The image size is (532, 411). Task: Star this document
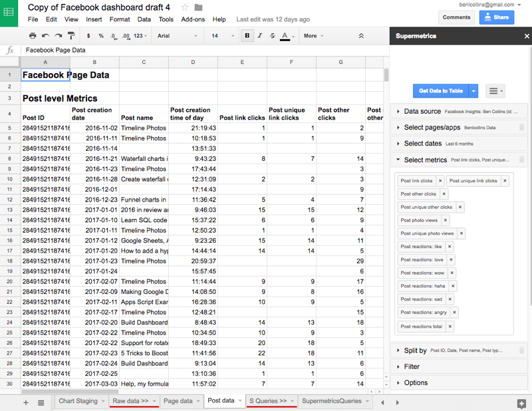click(185, 7)
